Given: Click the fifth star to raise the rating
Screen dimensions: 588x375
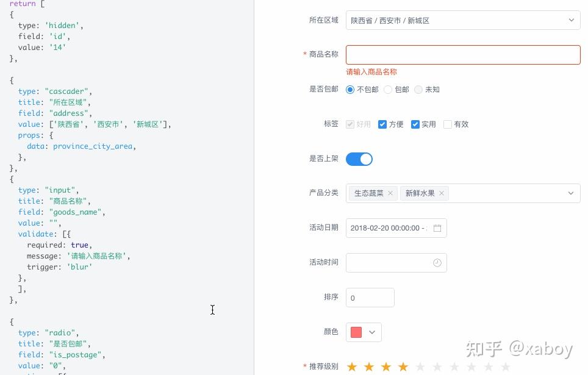Looking at the screenshot, I should [x=420, y=366].
